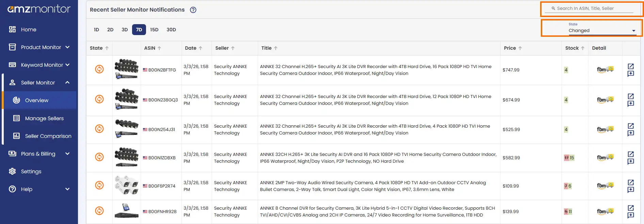This screenshot has width=644, height=224.
Task: Sort table by Title column
Action: click(269, 48)
